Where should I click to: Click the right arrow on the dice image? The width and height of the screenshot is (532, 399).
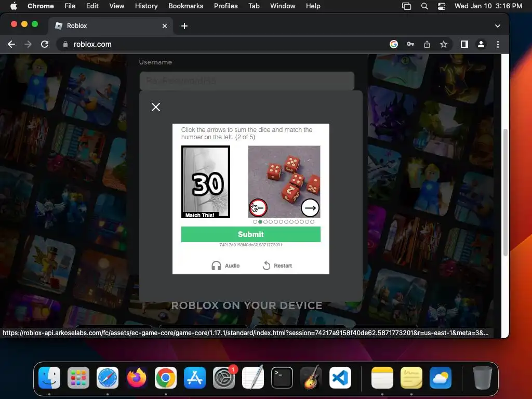(310, 208)
